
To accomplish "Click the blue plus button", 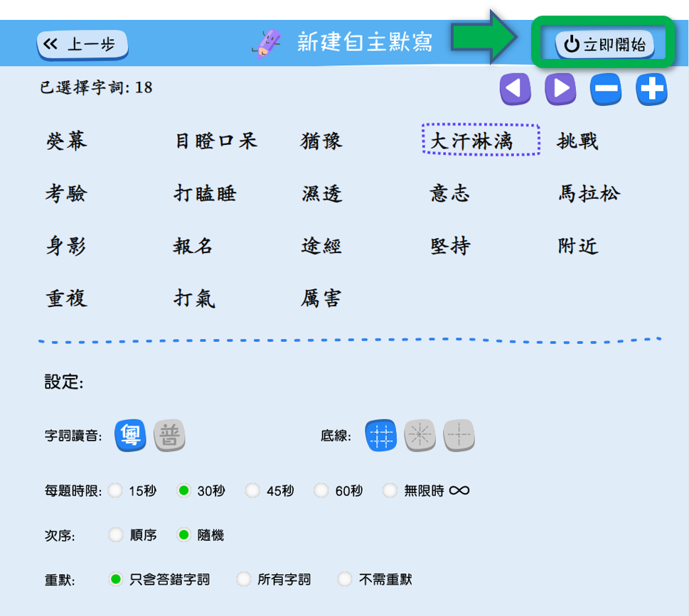I will [x=651, y=89].
